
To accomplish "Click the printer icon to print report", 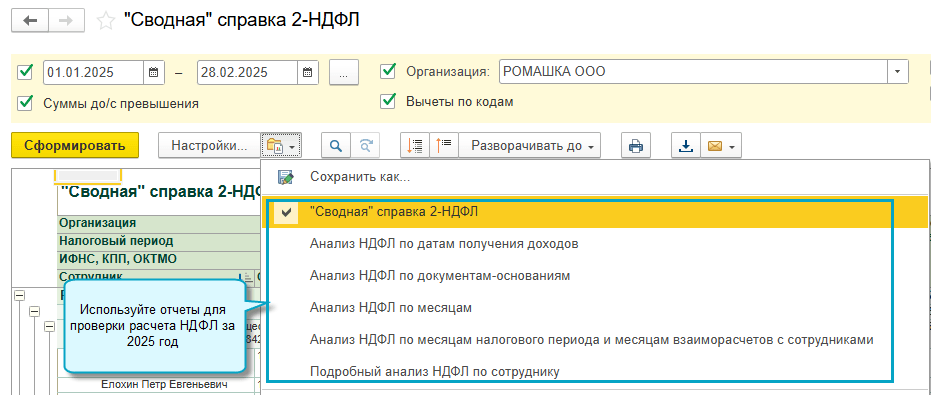I will pos(636,146).
